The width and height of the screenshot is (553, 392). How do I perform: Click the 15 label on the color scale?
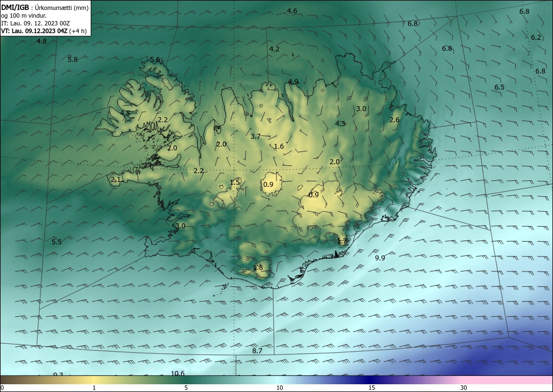pyautogui.click(x=372, y=388)
